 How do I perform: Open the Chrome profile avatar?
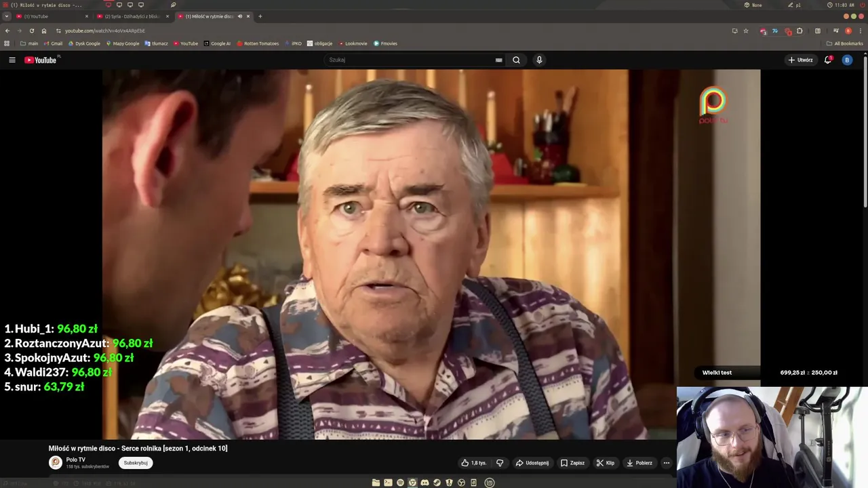(848, 30)
